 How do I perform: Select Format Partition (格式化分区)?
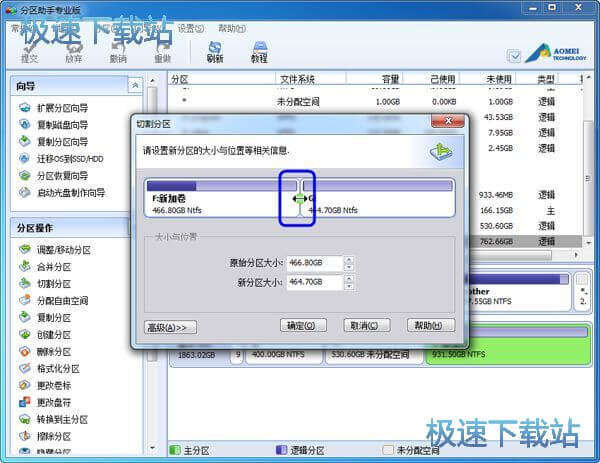click(x=49, y=368)
